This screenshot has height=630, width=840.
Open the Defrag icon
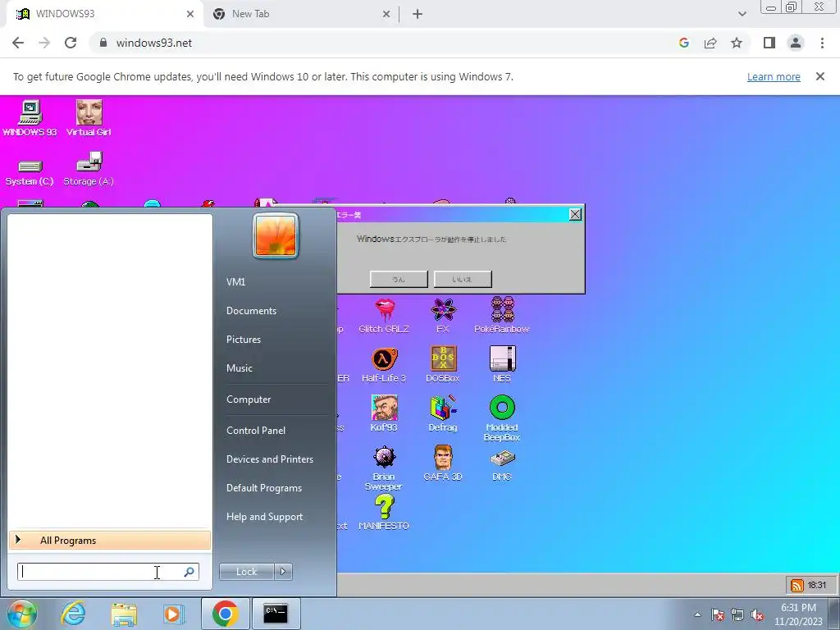tap(443, 414)
